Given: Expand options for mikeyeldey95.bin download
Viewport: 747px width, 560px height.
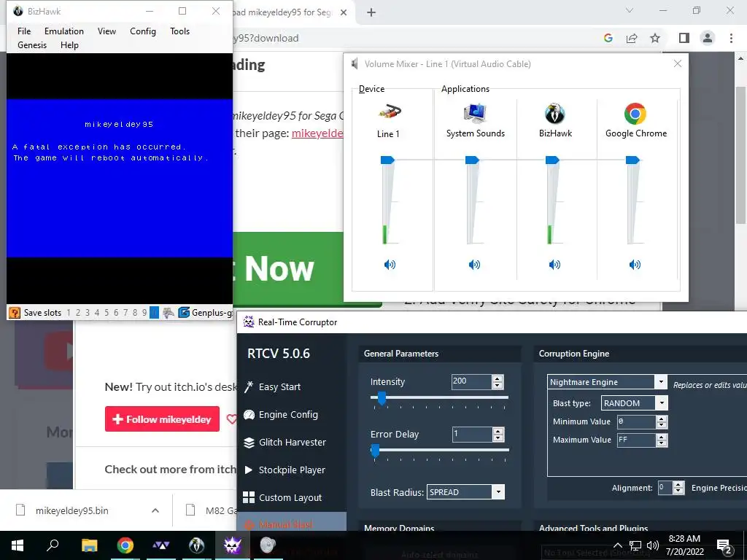Looking at the screenshot, I should point(155,510).
